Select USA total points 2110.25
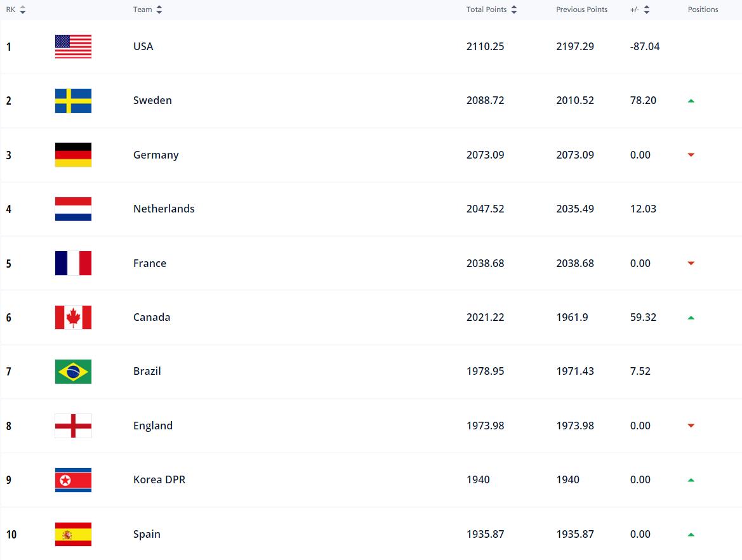Screen dimensions: 742x560 pos(485,46)
